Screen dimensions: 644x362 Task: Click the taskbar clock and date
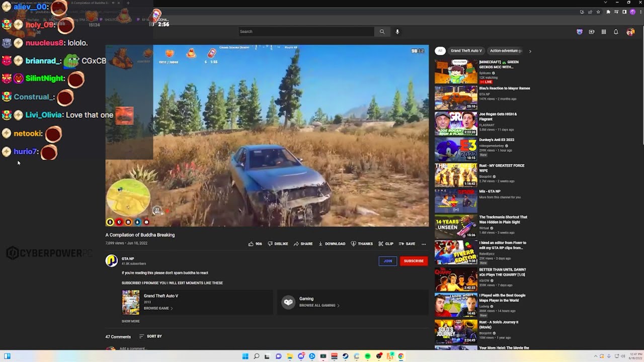636,356
